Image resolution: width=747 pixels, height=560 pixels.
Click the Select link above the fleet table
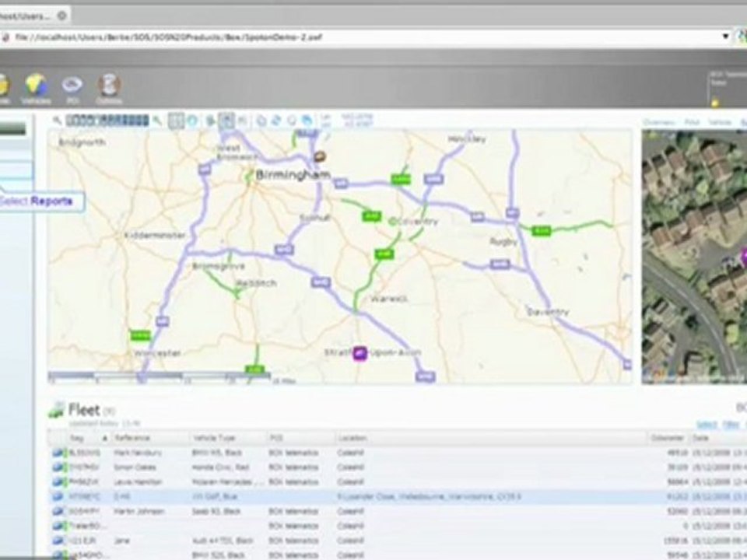(707, 424)
